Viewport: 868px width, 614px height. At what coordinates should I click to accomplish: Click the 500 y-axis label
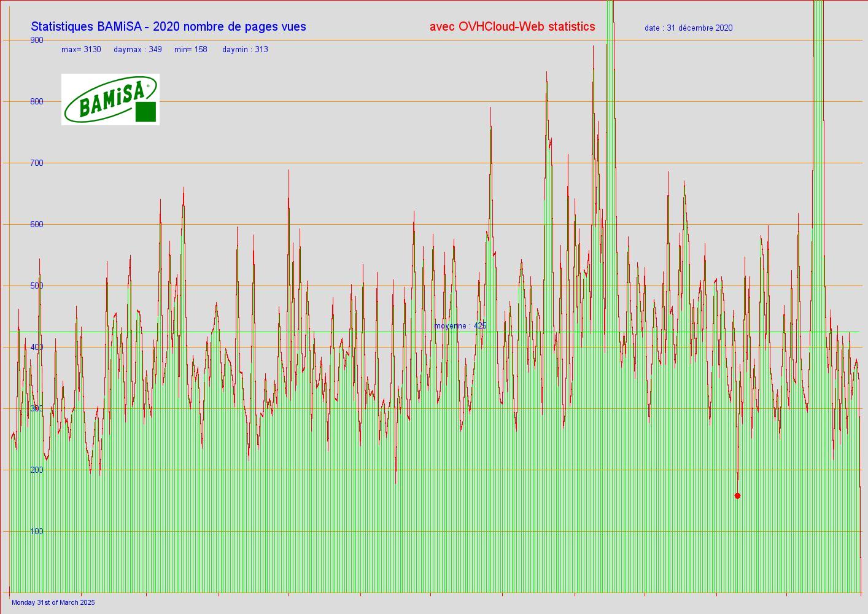pyautogui.click(x=37, y=286)
